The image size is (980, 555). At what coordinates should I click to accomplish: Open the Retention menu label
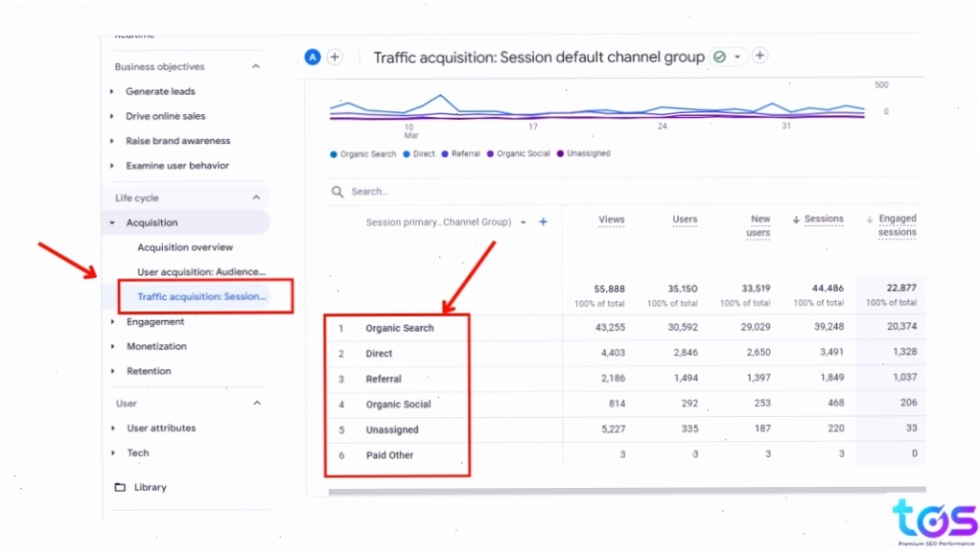[149, 371]
